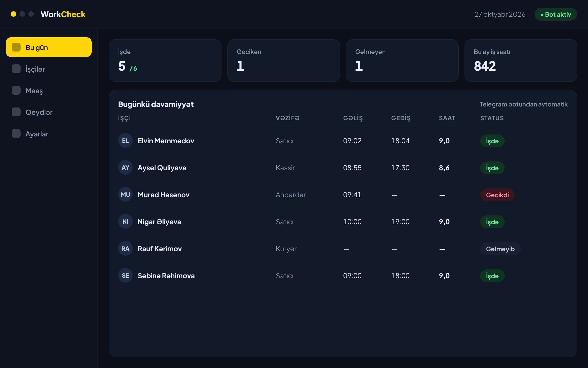The height and width of the screenshot is (368, 588).
Task: Click the Maaş sidebar icon
Action: tap(16, 90)
